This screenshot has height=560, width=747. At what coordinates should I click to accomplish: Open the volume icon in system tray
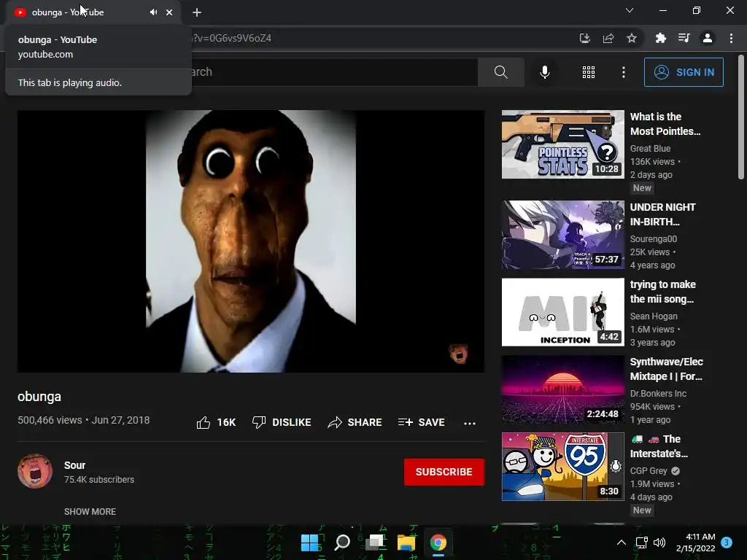(659, 542)
